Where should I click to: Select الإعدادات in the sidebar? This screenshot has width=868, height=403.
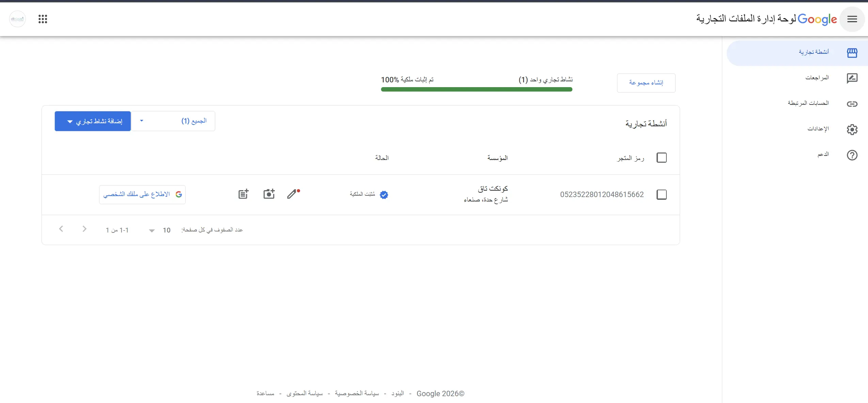coord(797,129)
